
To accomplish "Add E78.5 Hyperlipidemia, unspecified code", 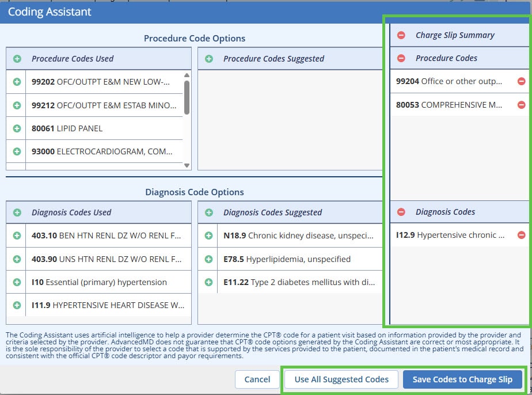I will click(209, 259).
